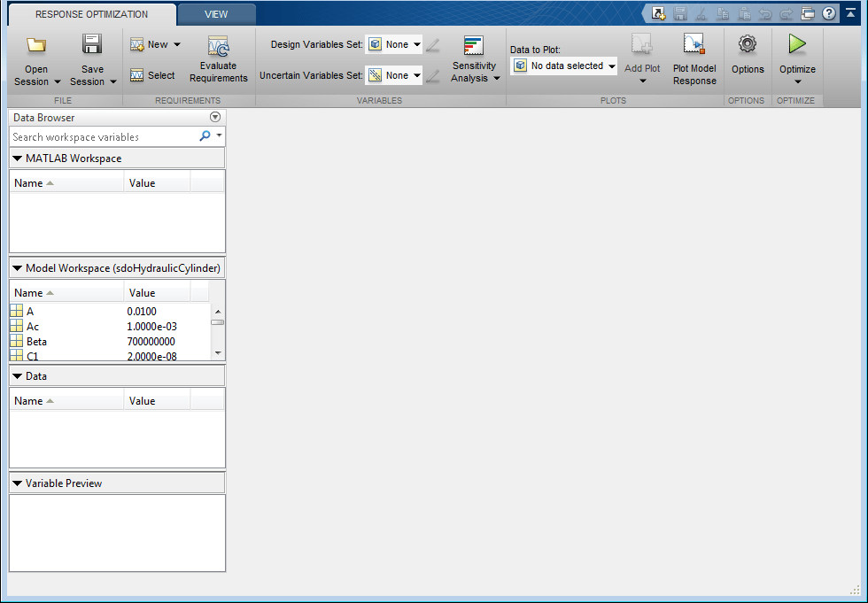The height and width of the screenshot is (603, 868).
Task: Click the value 0.0100 of variable A
Action: (x=142, y=312)
